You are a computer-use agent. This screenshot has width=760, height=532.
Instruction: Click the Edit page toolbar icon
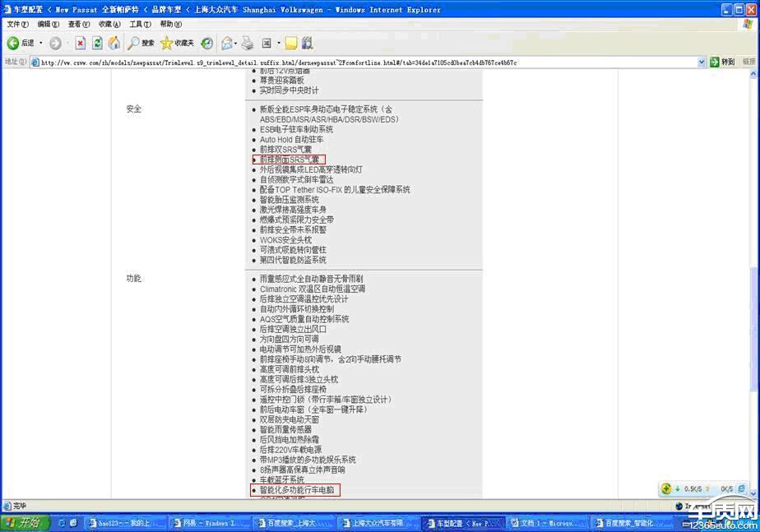click(x=266, y=43)
